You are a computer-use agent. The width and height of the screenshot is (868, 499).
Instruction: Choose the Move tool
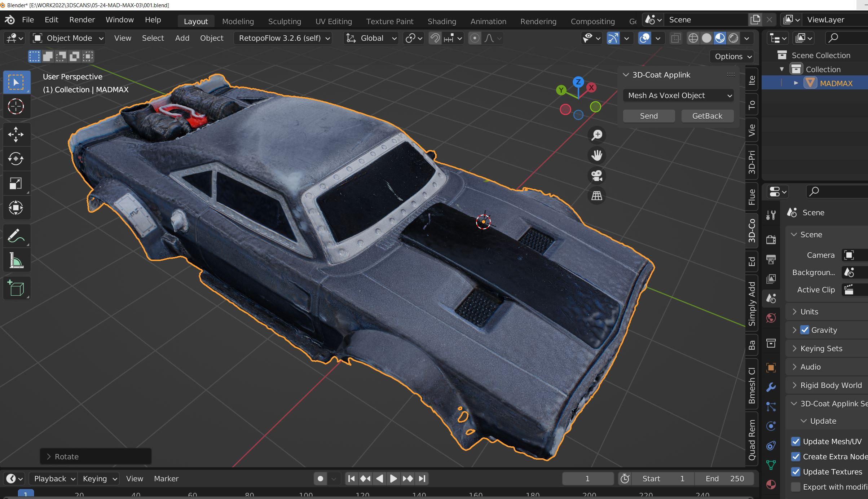[16, 134]
